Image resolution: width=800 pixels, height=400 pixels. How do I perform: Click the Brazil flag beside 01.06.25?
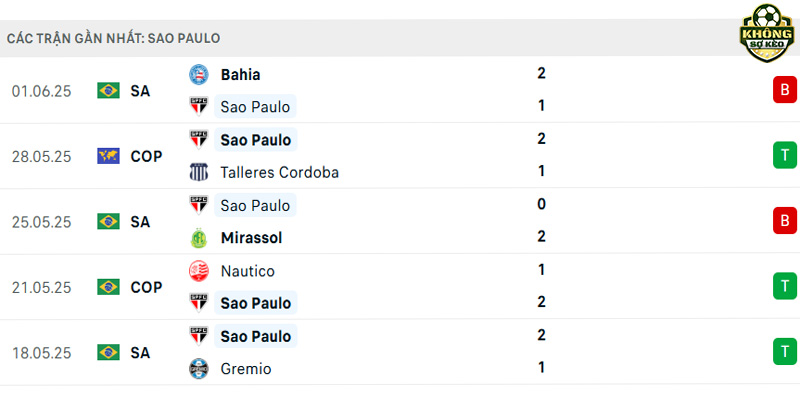(108, 90)
